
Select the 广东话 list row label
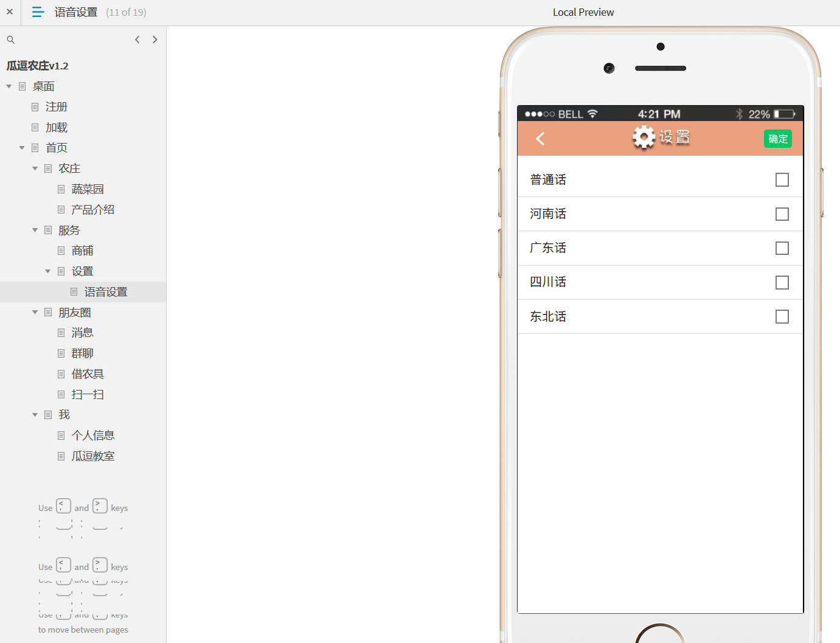coord(548,248)
